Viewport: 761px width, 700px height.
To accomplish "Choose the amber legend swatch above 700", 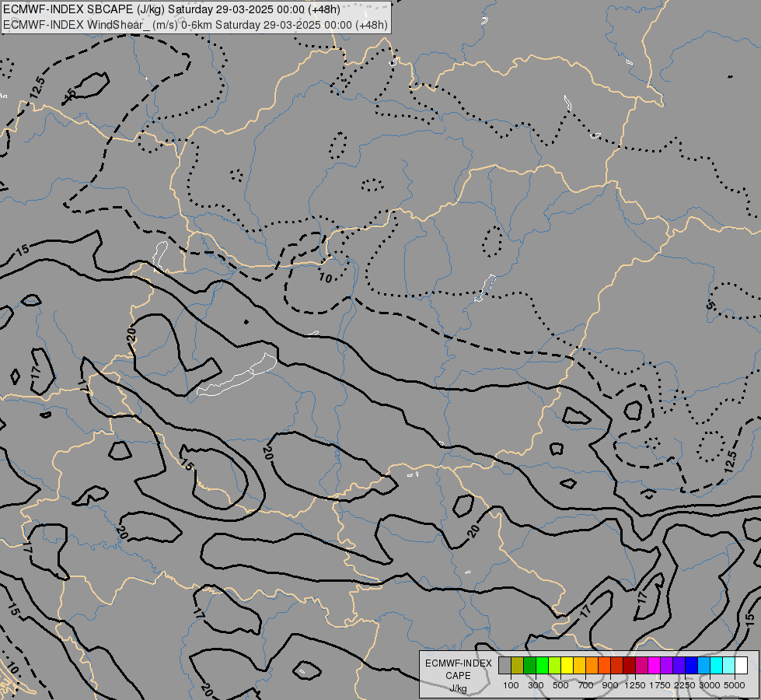I will [x=579, y=666].
